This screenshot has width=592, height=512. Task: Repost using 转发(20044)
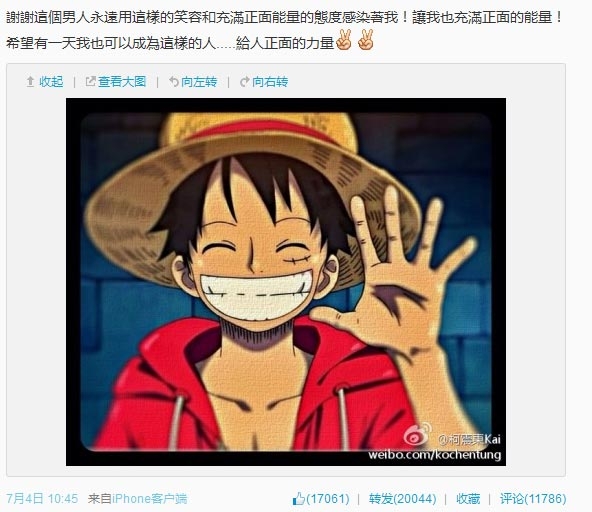[402, 499]
